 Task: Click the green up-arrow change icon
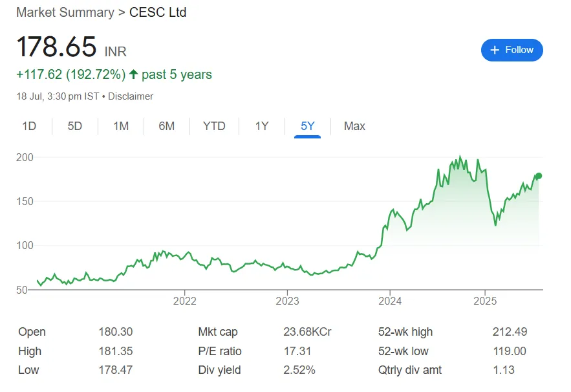point(133,74)
